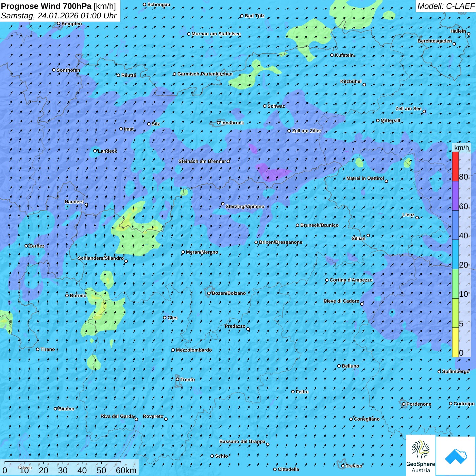The width and height of the screenshot is (476, 476).
Task: Click the 'Sillian' label
Action: (x=358, y=238)
